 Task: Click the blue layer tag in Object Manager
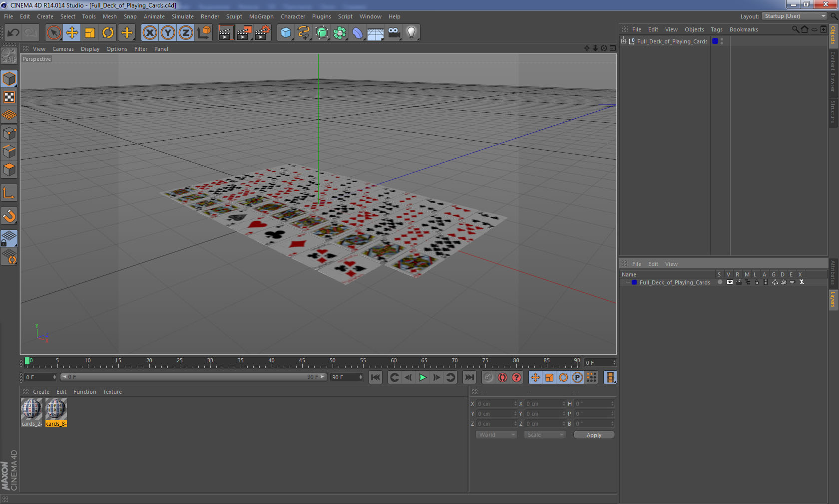[x=715, y=41]
